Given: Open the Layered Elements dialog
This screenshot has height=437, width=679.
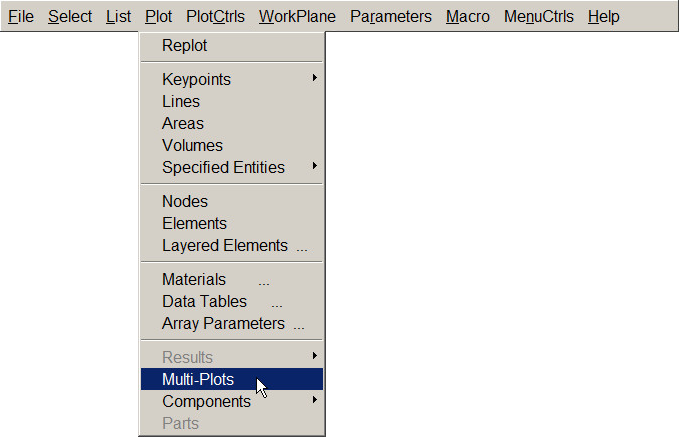Looking at the screenshot, I should pyautogui.click(x=225, y=245).
